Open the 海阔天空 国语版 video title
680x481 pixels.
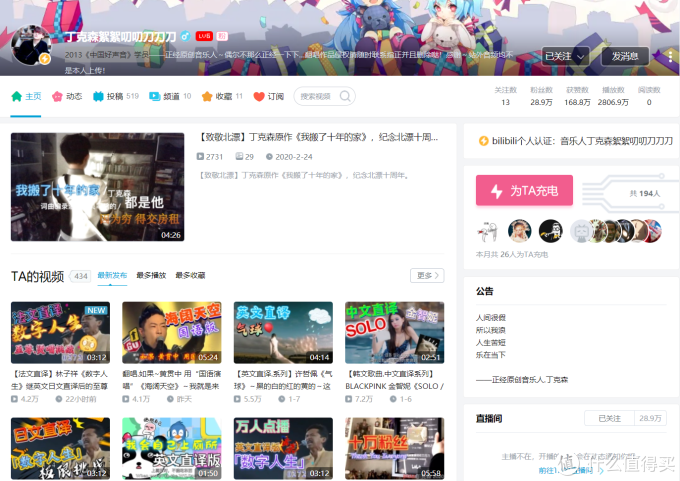[x=172, y=380]
